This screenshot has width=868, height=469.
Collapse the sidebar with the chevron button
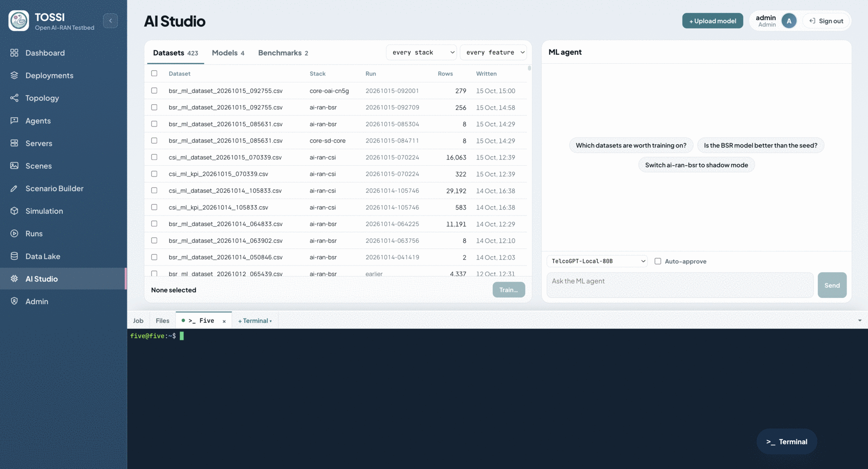110,21
